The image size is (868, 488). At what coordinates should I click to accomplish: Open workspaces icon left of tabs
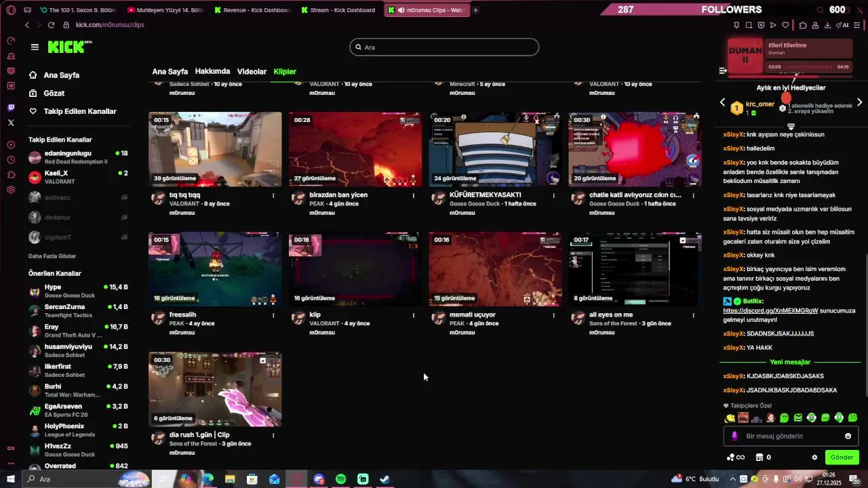[x=27, y=10]
